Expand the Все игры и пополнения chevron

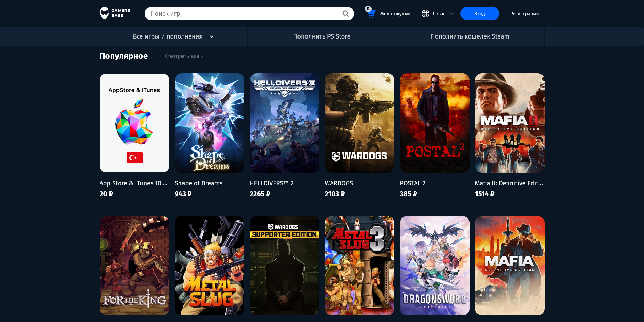[x=212, y=36]
